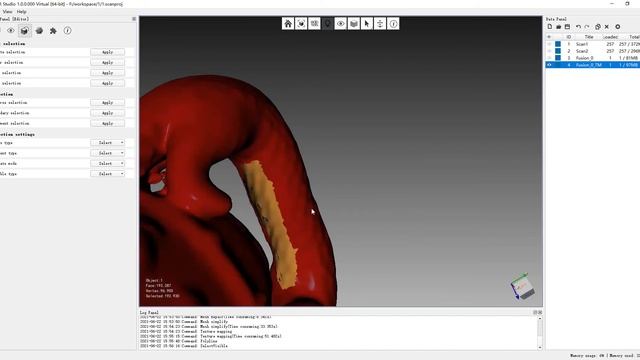Viewport: 640px width, 360px height.
Task: Click the info icon in viewport toolbar
Action: coord(393,24)
